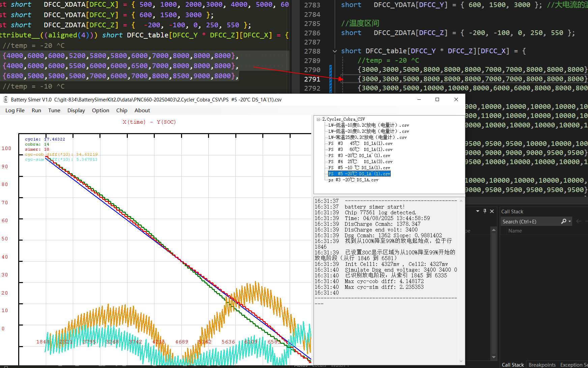The image size is (588, 368).
Task: Click the back arrow next to Call Stack search
Action: (579, 221)
